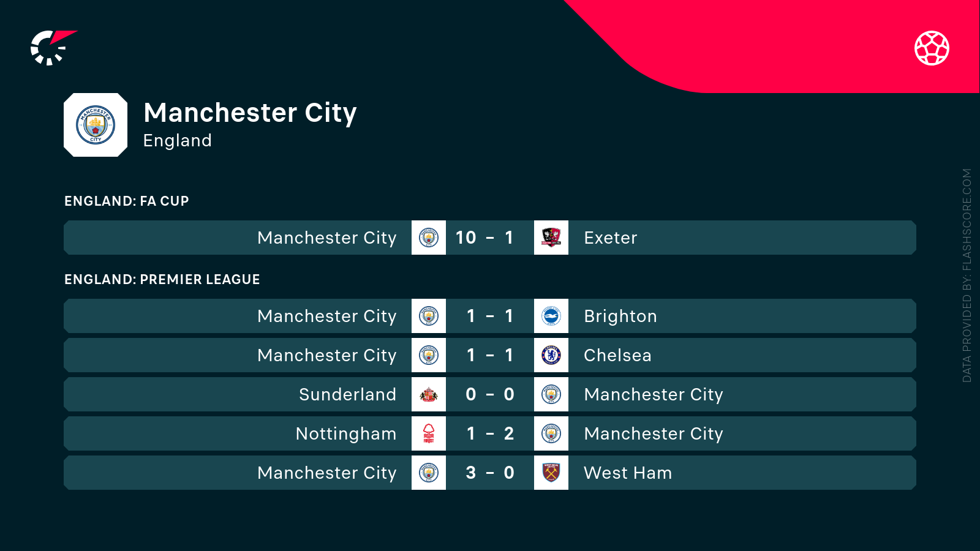Image resolution: width=980 pixels, height=551 pixels.
Task: Open the England: Premier League heading
Action: click(162, 279)
